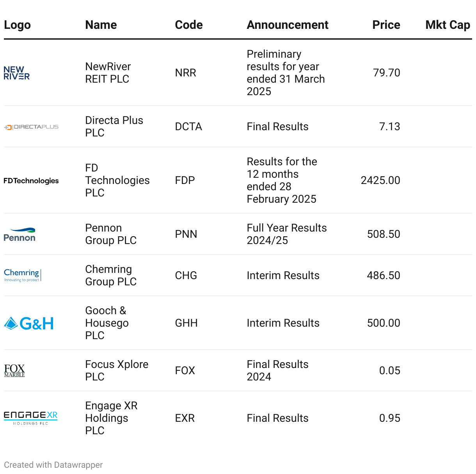Click the Price column header
The image size is (476, 474).
(386, 25)
